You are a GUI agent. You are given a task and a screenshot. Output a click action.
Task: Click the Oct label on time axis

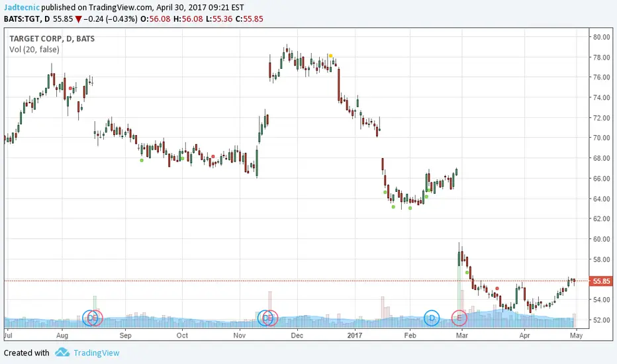[182, 336]
